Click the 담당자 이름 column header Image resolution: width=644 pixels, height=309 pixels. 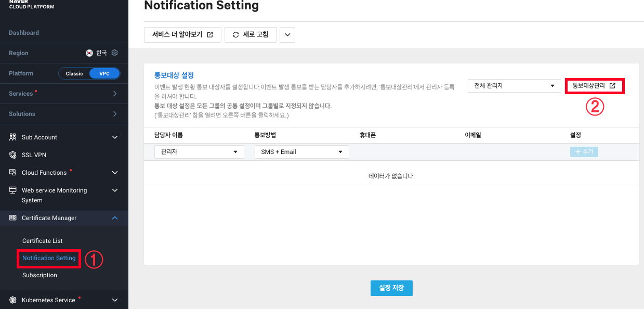(168, 135)
